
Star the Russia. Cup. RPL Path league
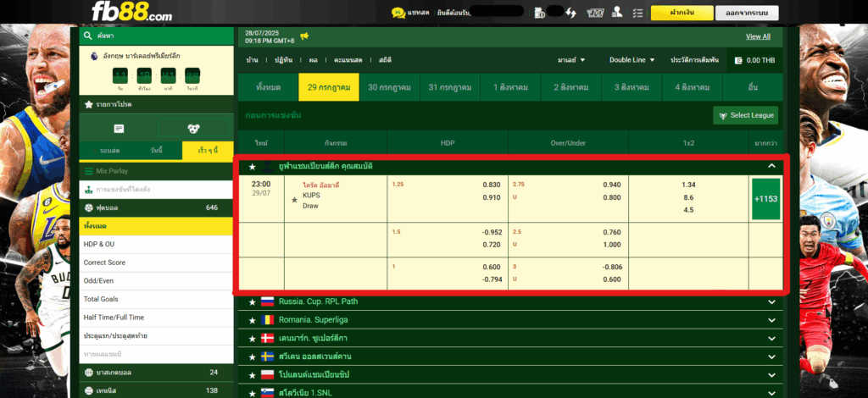[253, 301]
